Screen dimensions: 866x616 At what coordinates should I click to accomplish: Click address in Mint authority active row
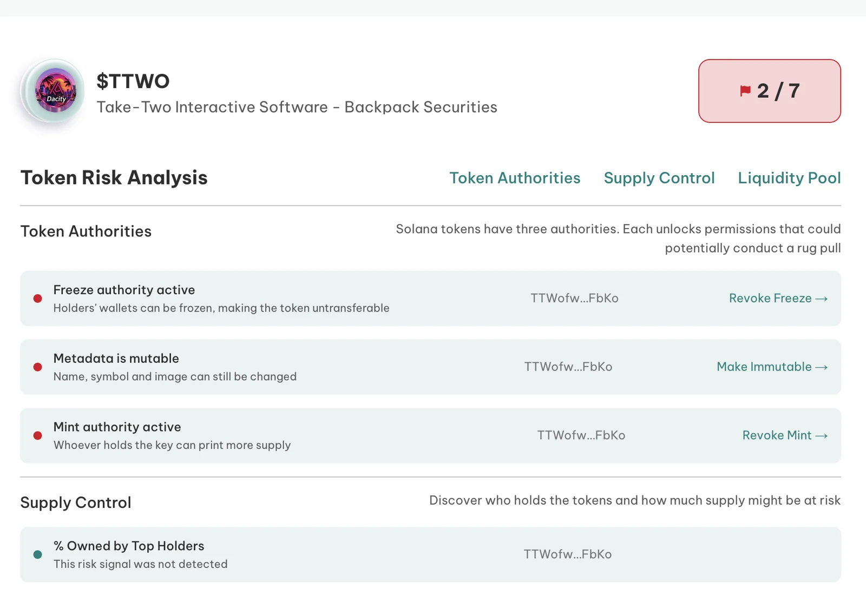click(581, 435)
